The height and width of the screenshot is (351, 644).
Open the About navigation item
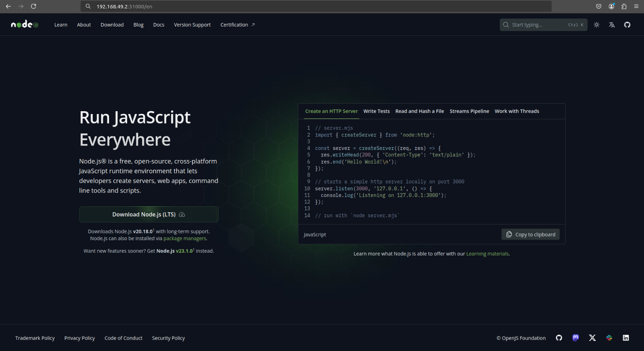84,25
